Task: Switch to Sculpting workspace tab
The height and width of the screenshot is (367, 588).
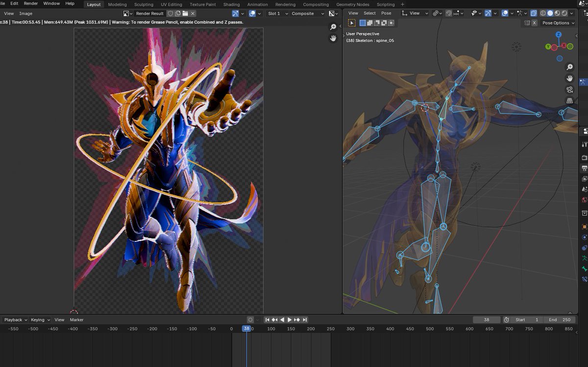Action: click(144, 4)
